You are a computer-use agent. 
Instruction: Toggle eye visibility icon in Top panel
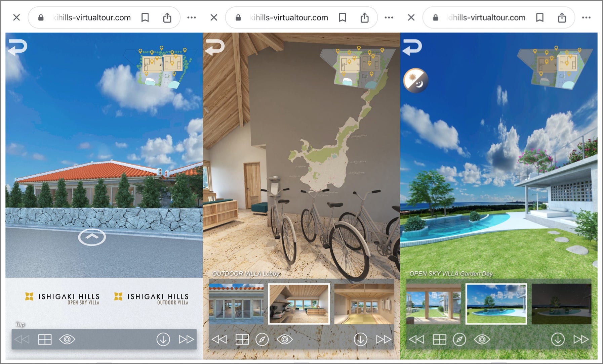pos(67,339)
